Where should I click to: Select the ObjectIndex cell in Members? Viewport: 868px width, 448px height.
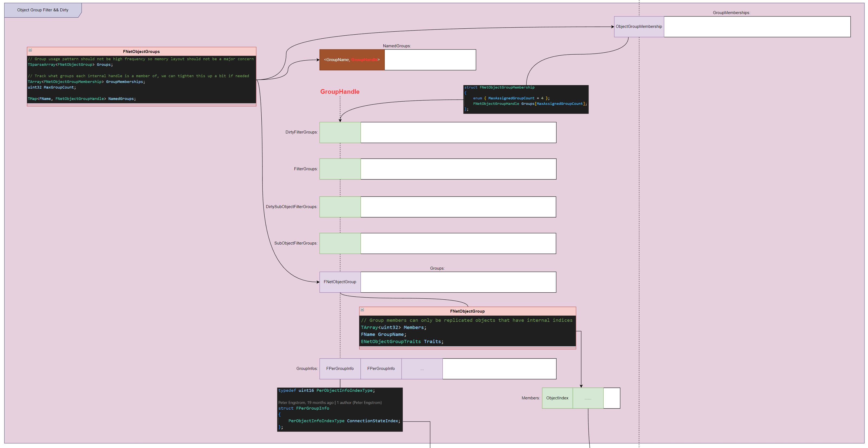557,398
